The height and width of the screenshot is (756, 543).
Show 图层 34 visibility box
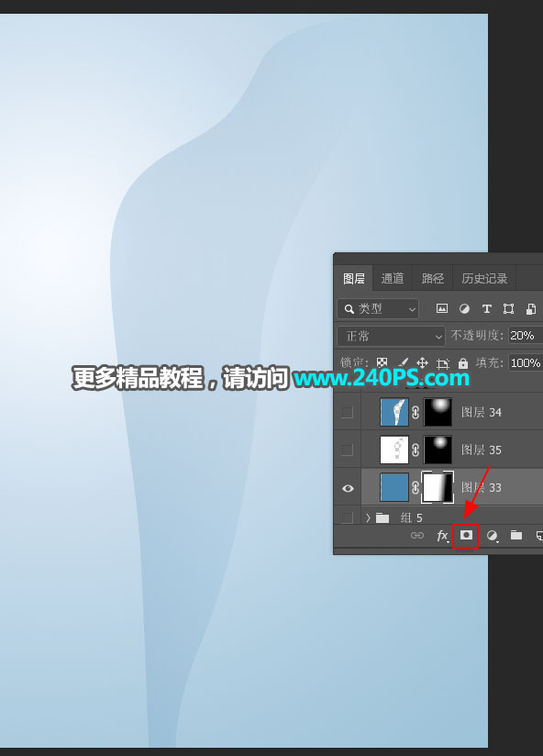347,412
